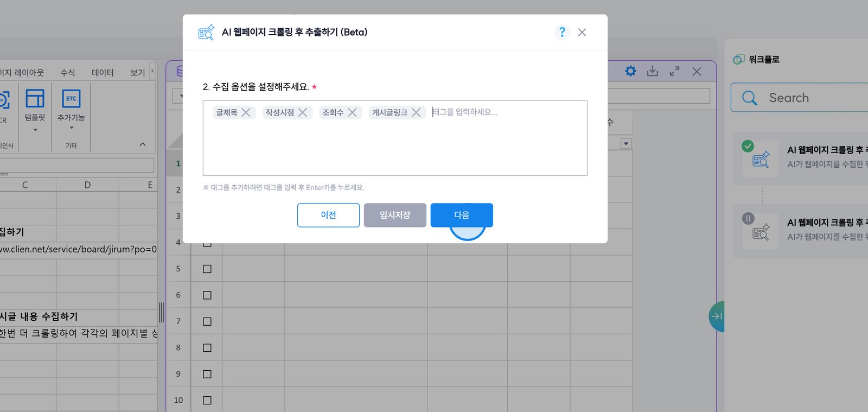The height and width of the screenshot is (412, 868).
Task: Close the data panel behind the dialog
Action: pyautogui.click(x=697, y=71)
